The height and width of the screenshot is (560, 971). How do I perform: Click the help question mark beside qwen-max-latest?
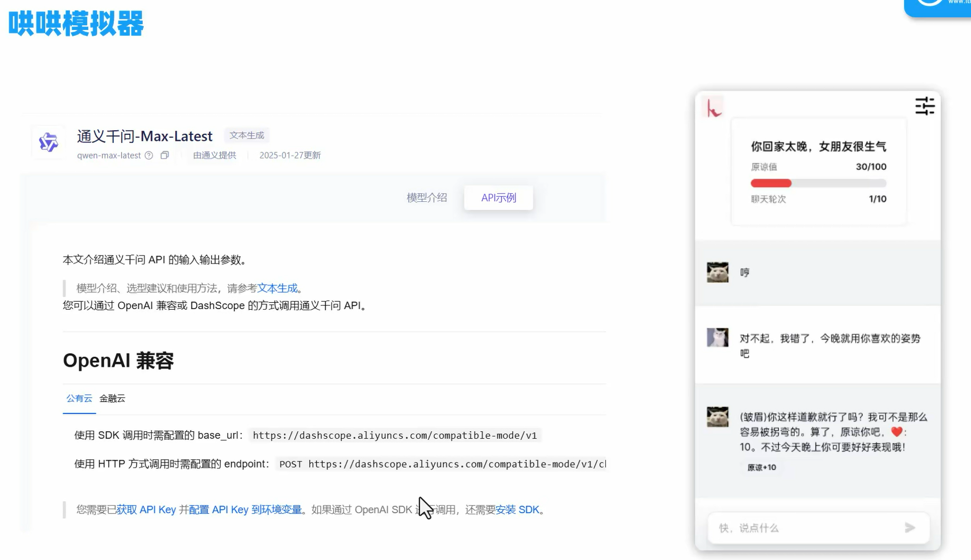click(x=149, y=155)
